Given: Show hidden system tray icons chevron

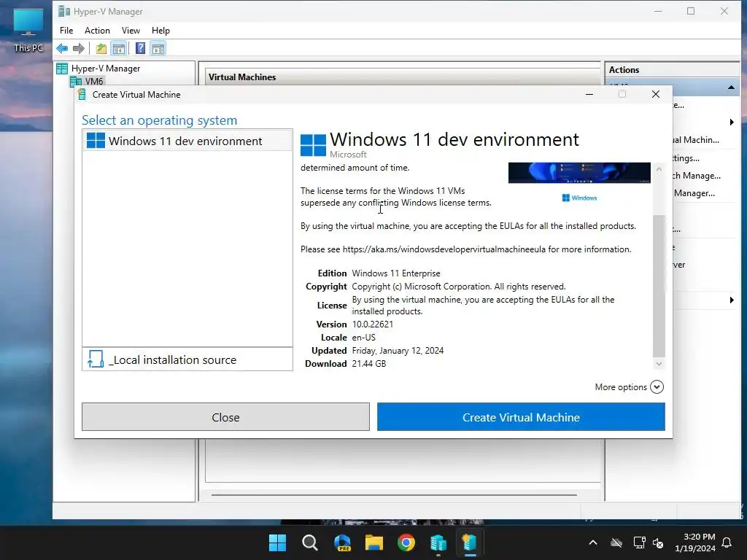Looking at the screenshot, I should pos(592,542).
